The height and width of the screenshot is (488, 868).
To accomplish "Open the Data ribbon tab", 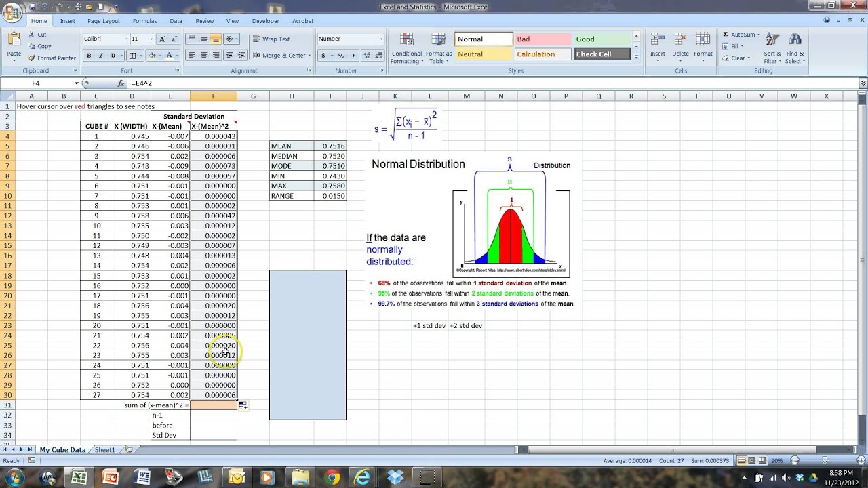I will pyautogui.click(x=176, y=21).
